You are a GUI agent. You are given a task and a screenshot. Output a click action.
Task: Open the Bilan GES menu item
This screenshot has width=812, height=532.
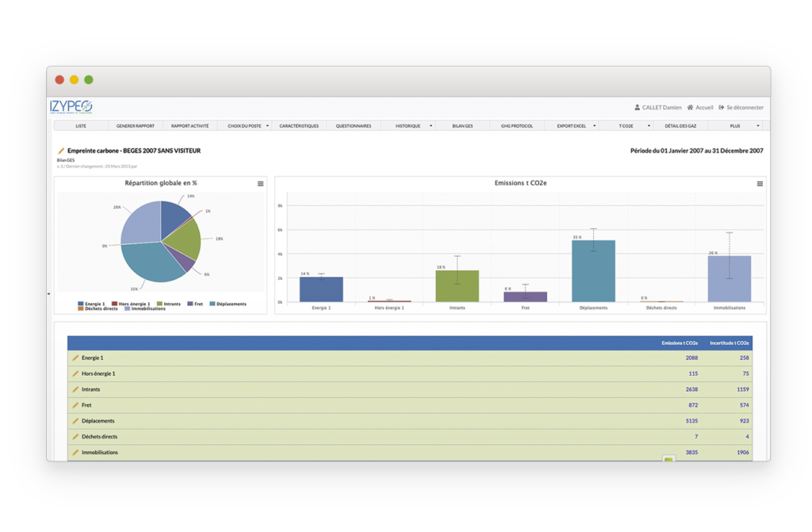pyautogui.click(x=462, y=126)
